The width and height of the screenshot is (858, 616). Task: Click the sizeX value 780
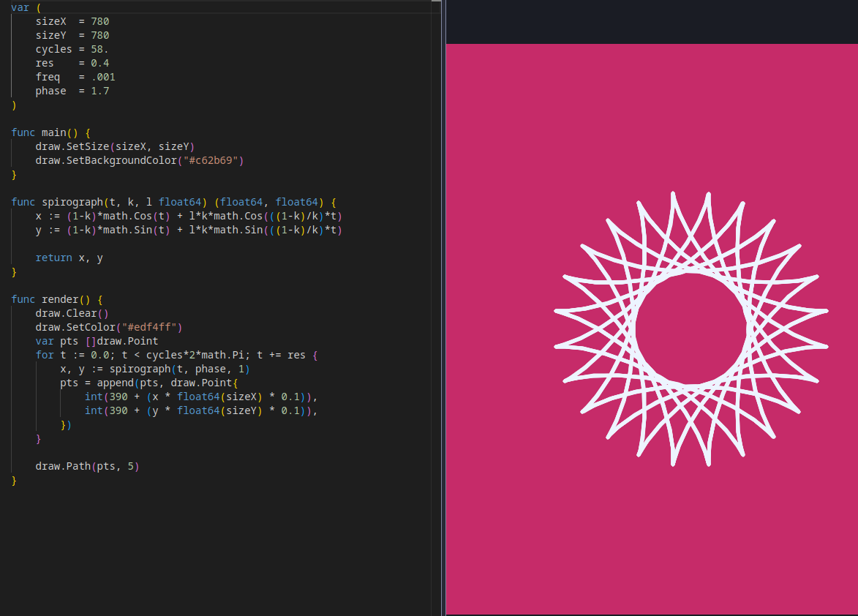pos(99,21)
